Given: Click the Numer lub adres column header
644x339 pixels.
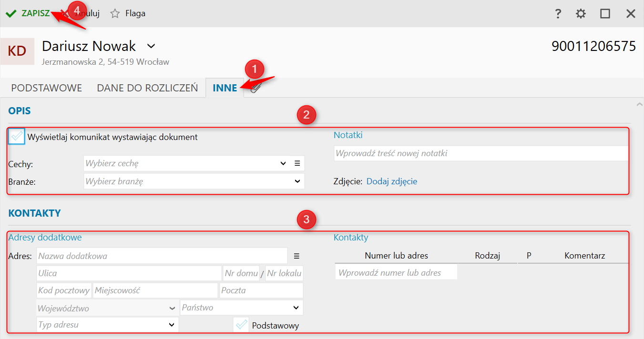Looking at the screenshot, I should (397, 256).
